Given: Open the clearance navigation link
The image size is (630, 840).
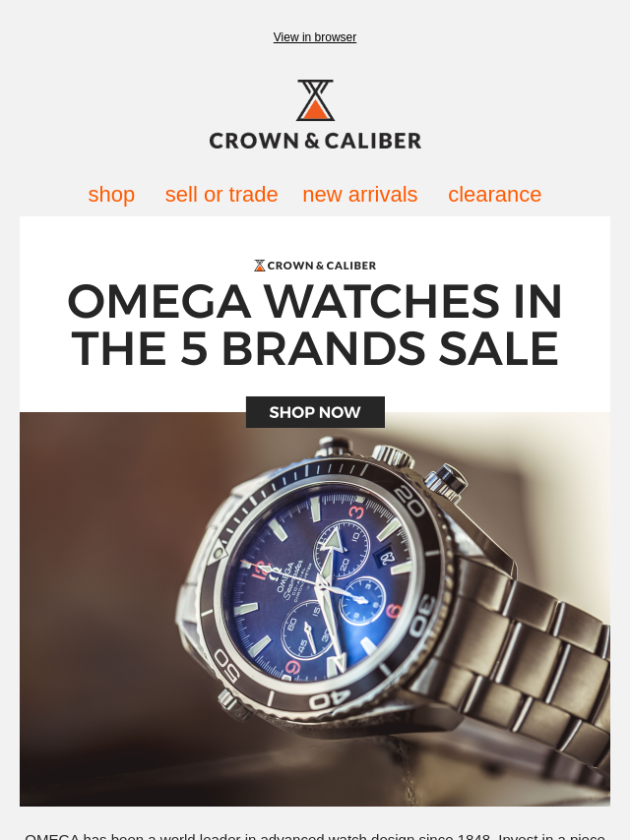Looking at the screenshot, I should pos(494,194).
